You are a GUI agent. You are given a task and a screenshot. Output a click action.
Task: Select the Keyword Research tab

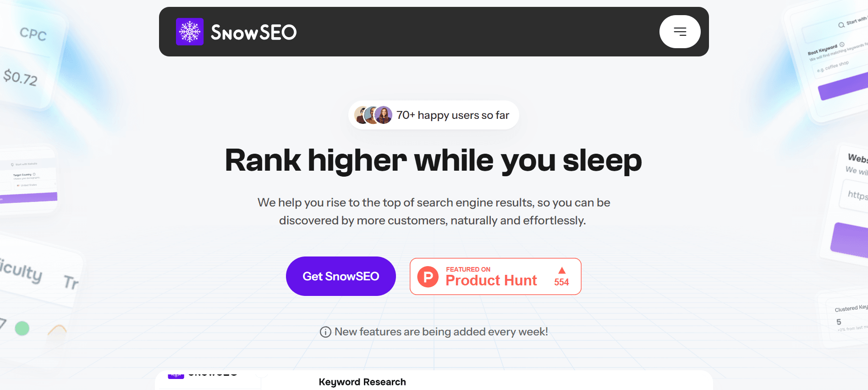tap(363, 382)
